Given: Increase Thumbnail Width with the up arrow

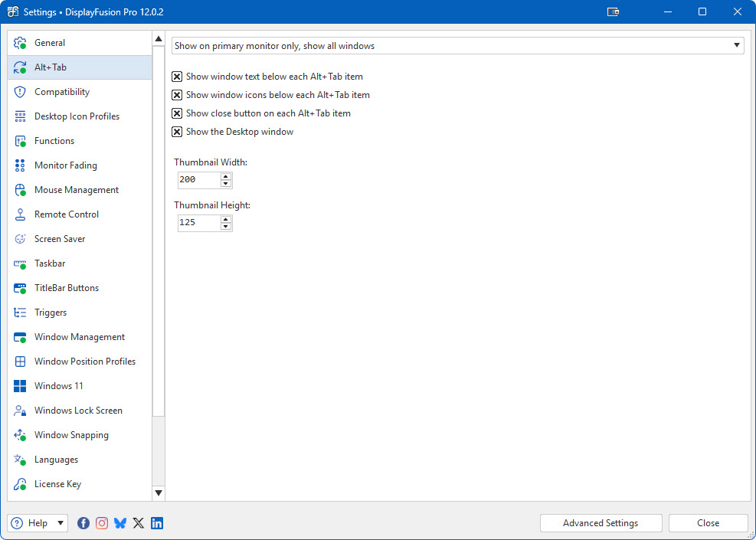Looking at the screenshot, I should (x=226, y=176).
